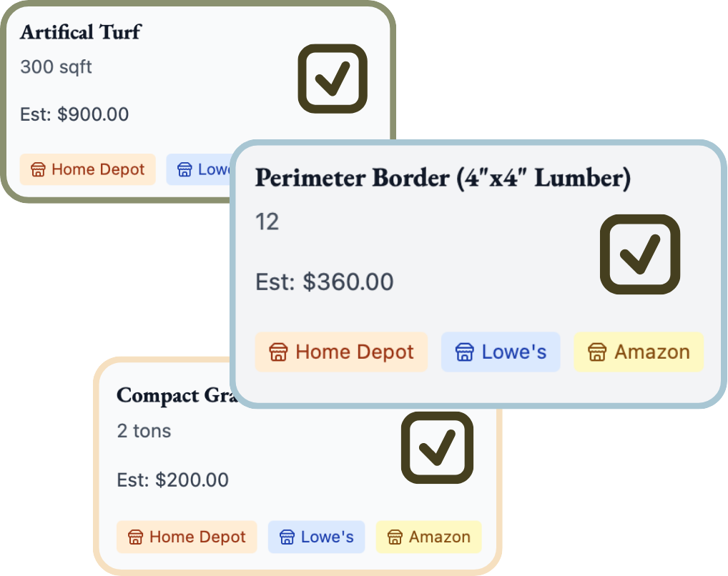Viewport: 728px width, 576px height.
Task: Select the Perimeter Border (4"x4" Lumber) title
Action: (x=443, y=179)
